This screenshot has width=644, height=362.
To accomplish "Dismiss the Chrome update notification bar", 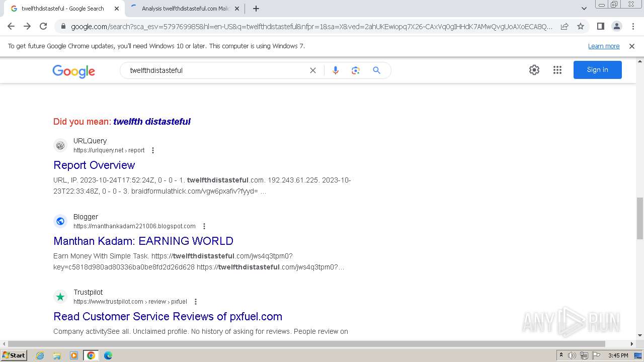I will coord(632,46).
